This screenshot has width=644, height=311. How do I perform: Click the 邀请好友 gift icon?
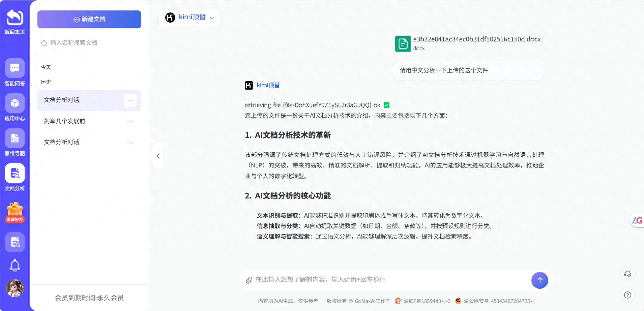click(x=14, y=212)
